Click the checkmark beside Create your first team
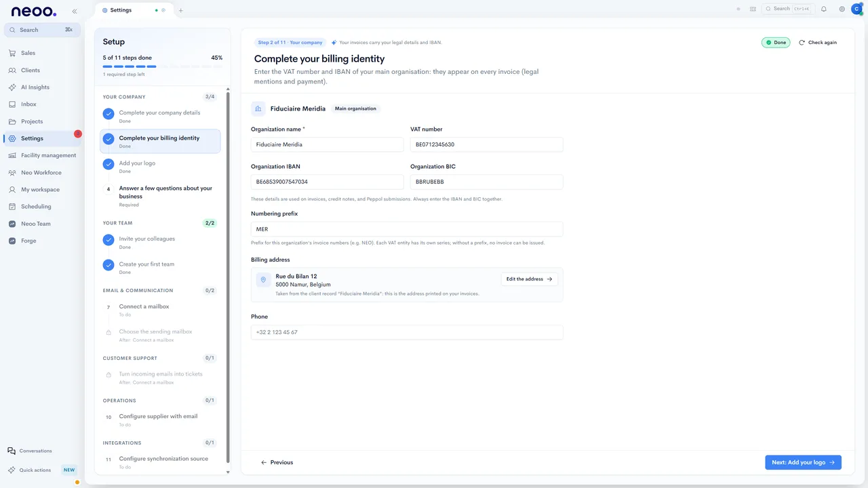The width and height of the screenshot is (868, 488). coord(108,265)
